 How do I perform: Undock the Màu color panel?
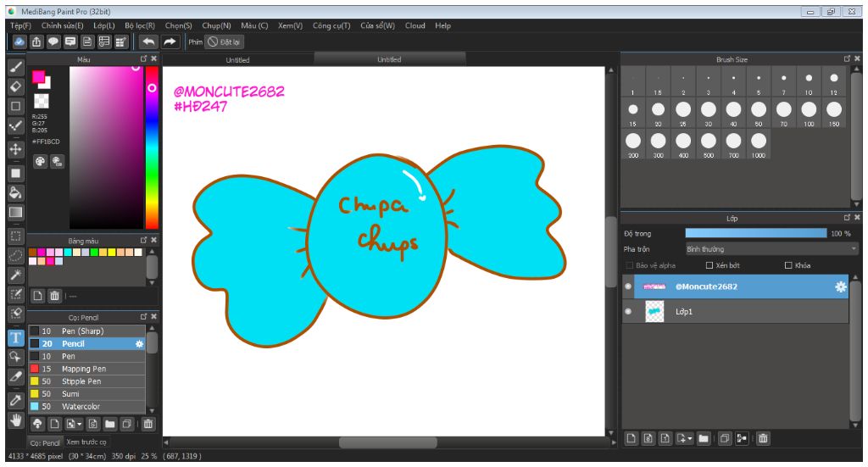144,58
